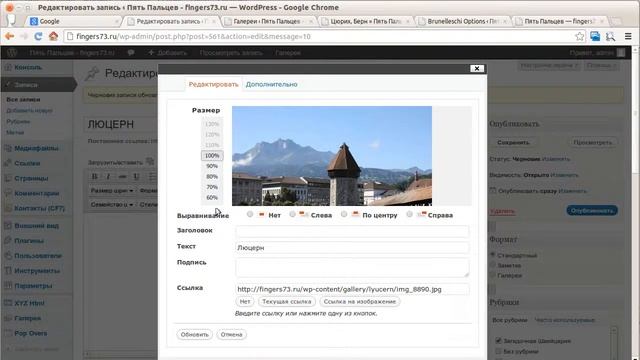Switch to Галереи browser tab
640x360 pixels.
[x=267, y=21]
